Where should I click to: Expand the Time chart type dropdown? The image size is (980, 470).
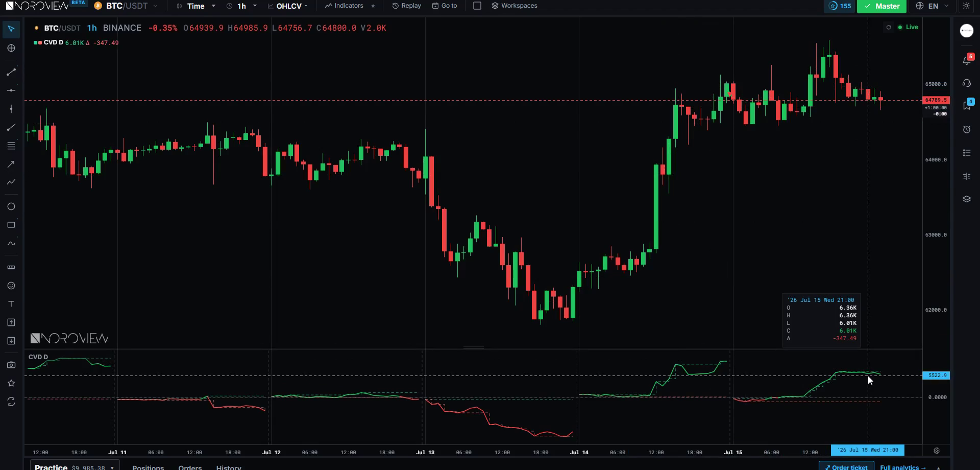pos(195,6)
